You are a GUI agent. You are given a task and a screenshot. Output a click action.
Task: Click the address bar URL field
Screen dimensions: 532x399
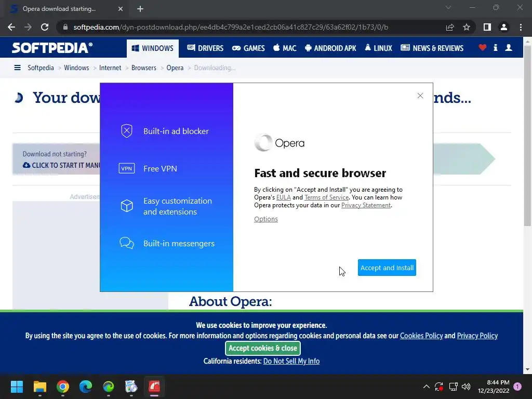click(231, 27)
